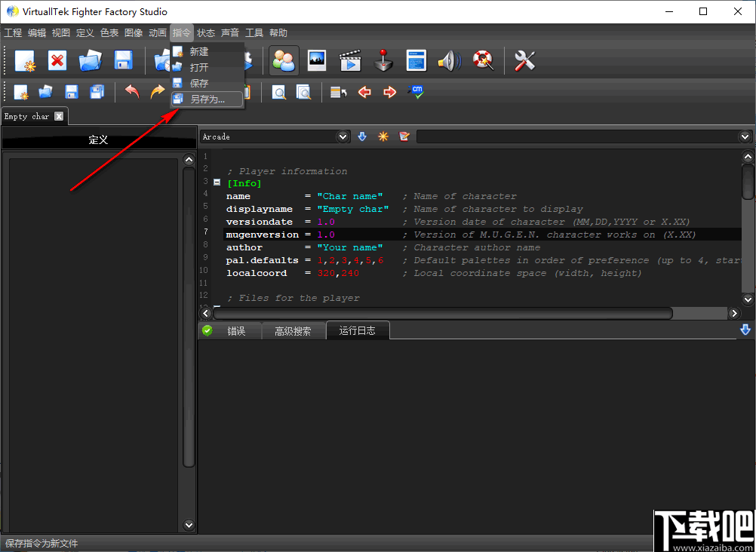Viewport: 756px width, 552px height.
Task: Click definitions panel scroll down arrow
Action: tap(189, 525)
